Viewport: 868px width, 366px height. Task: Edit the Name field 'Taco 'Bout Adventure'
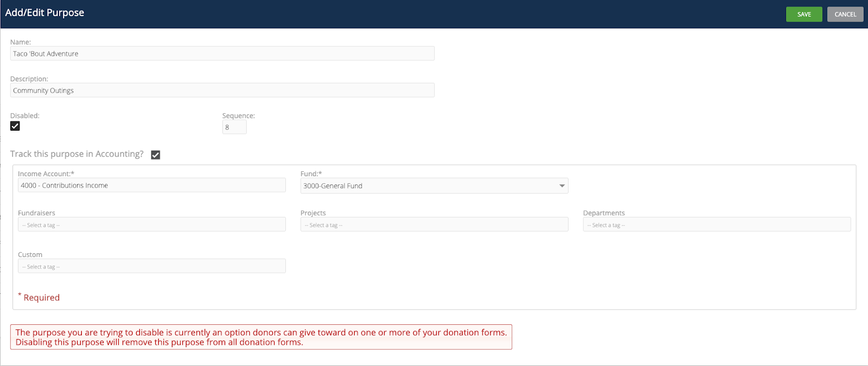click(222, 53)
